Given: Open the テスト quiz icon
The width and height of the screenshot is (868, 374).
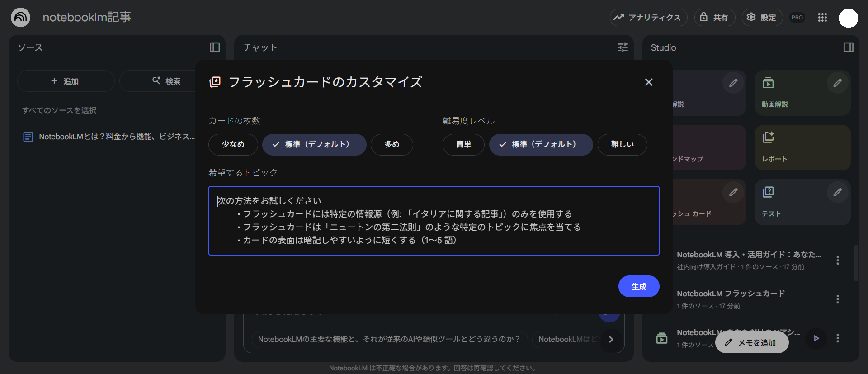Looking at the screenshot, I should 768,192.
